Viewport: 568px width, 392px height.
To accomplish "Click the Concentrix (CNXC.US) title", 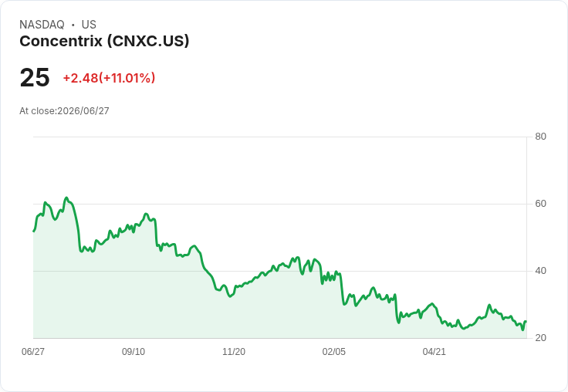I will pyautogui.click(x=104, y=42).
